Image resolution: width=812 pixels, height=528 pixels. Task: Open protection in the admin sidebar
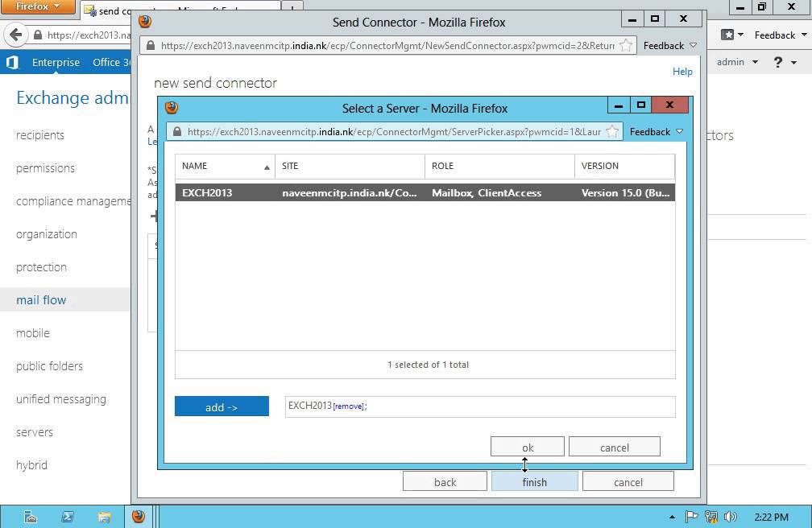(41, 267)
